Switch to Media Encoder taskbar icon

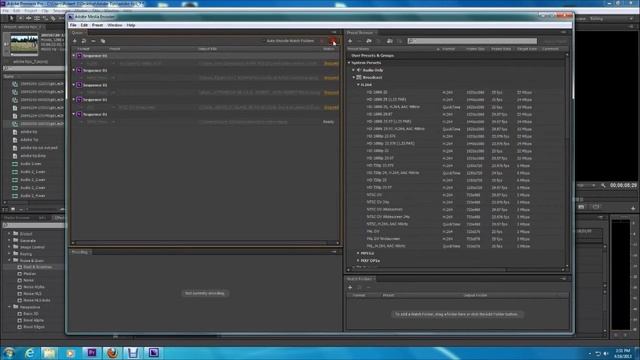pos(154,353)
